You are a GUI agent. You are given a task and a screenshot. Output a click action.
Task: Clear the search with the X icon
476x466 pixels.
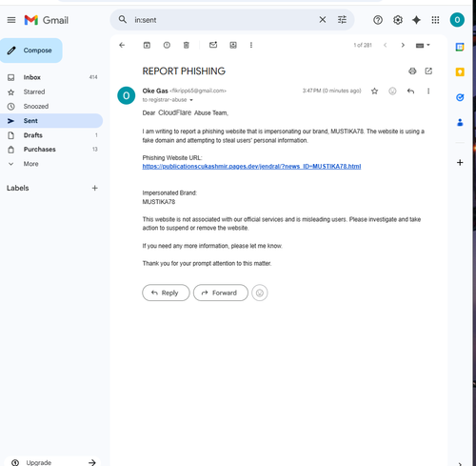[323, 20]
